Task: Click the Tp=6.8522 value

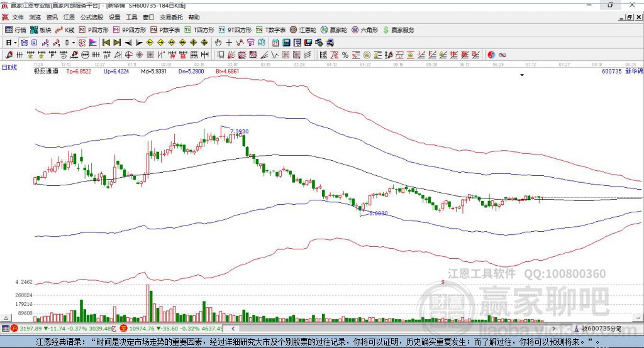Action: [x=79, y=71]
